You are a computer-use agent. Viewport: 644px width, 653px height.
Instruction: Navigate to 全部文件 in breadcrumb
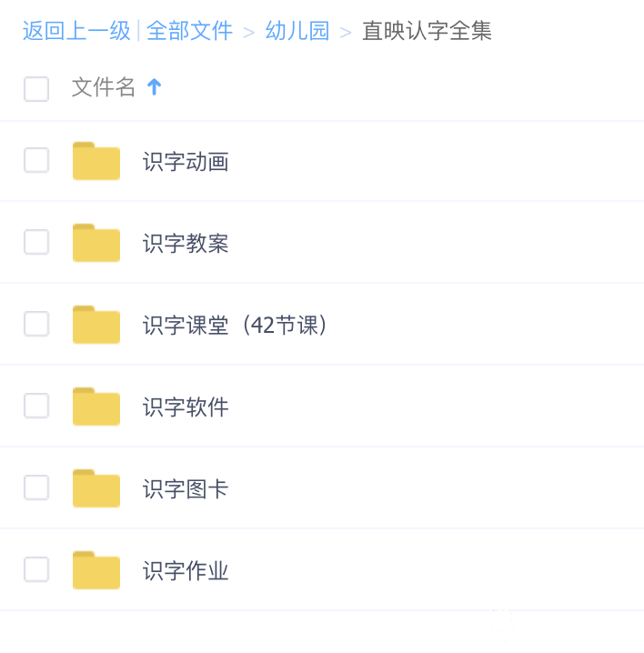tap(189, 31)
